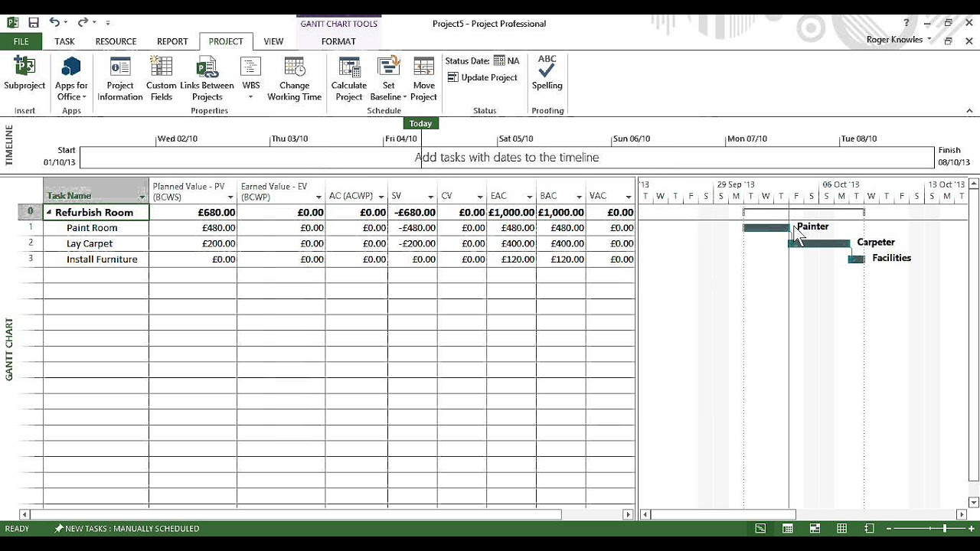Switch to the FORMAT tab
This screenshot has width=980, height=551.
pyautogui.click(x=338, y=41)
